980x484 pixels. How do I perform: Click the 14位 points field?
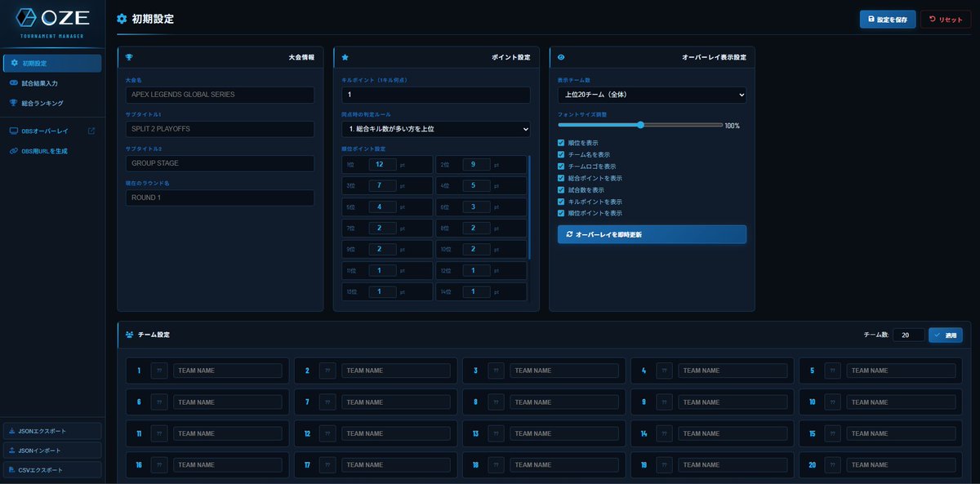tap(476, 291)
